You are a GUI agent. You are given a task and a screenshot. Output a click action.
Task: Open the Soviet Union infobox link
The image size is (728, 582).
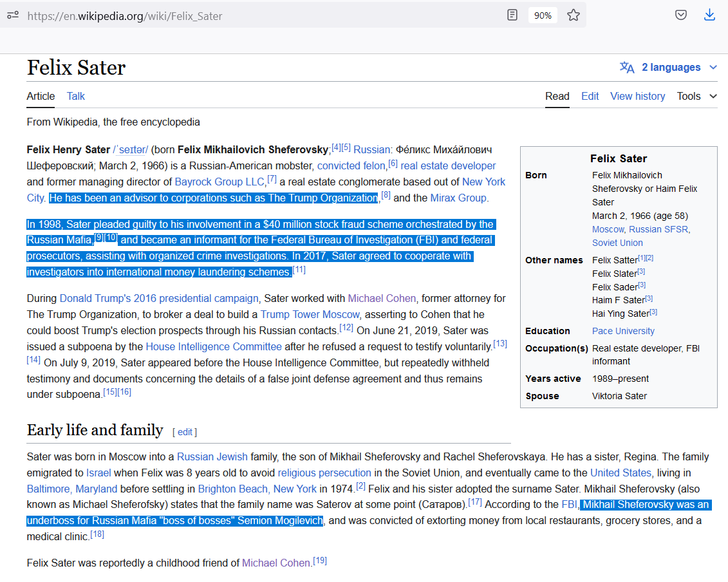point(617,243)
